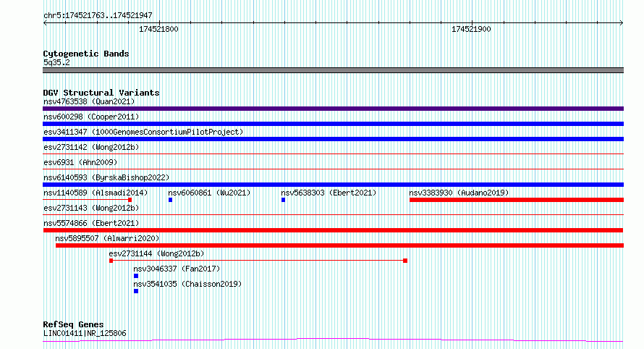
Task: Click the left arrow at ruler start
Action: 45,23
